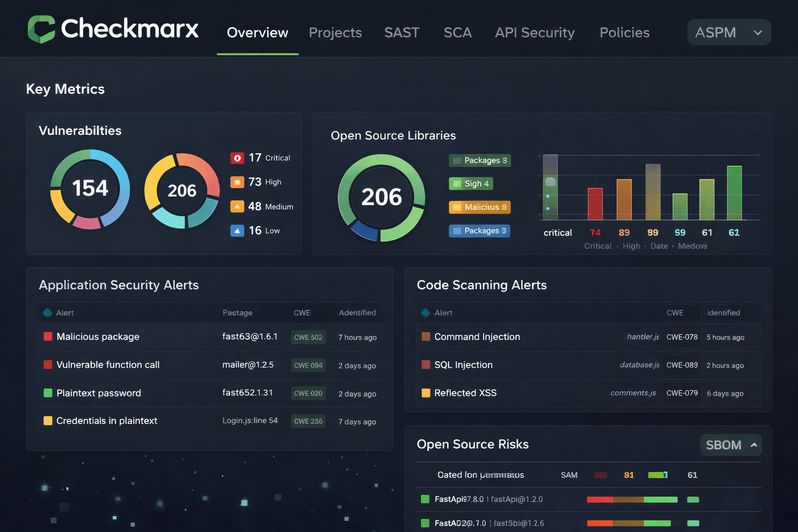
Task: Open the Overview tab
Action: [x=258, y=33]
